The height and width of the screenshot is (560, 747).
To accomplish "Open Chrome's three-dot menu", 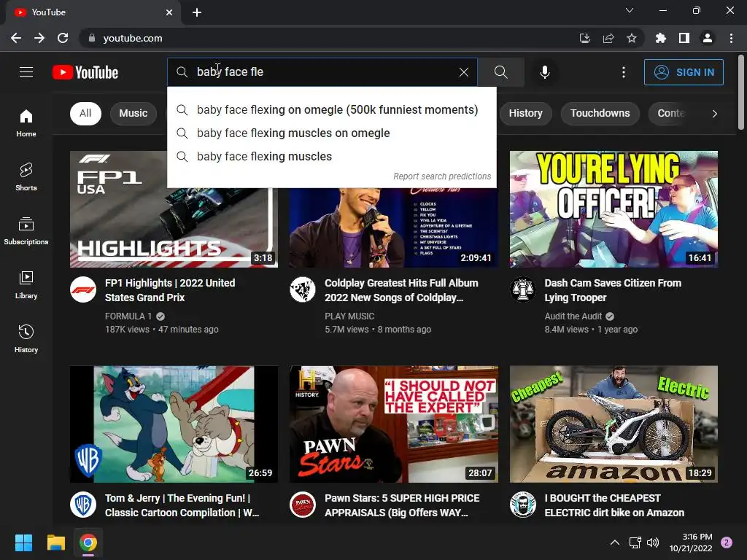I will [x=731, y=38].
